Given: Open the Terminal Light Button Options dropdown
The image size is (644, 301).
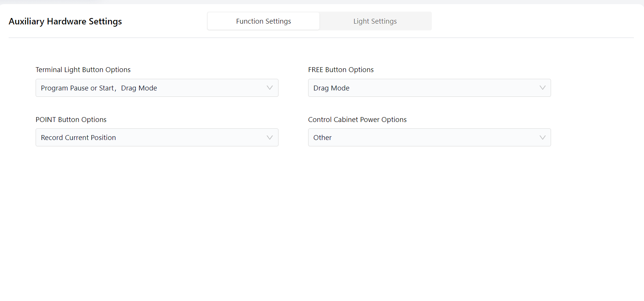Looking at the screenshot, I should coord(157,88).
